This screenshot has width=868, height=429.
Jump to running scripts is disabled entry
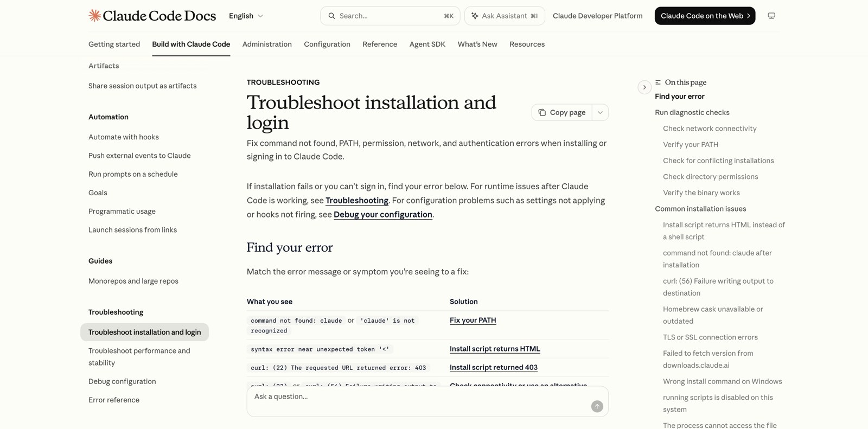tap(718, 404)
